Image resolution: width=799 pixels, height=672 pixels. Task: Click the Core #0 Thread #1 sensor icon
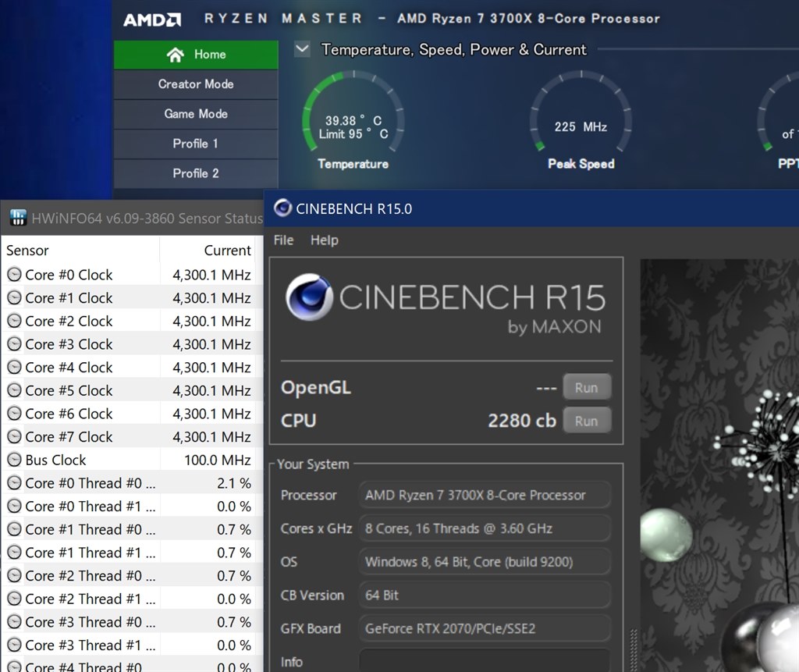point(14,507)
